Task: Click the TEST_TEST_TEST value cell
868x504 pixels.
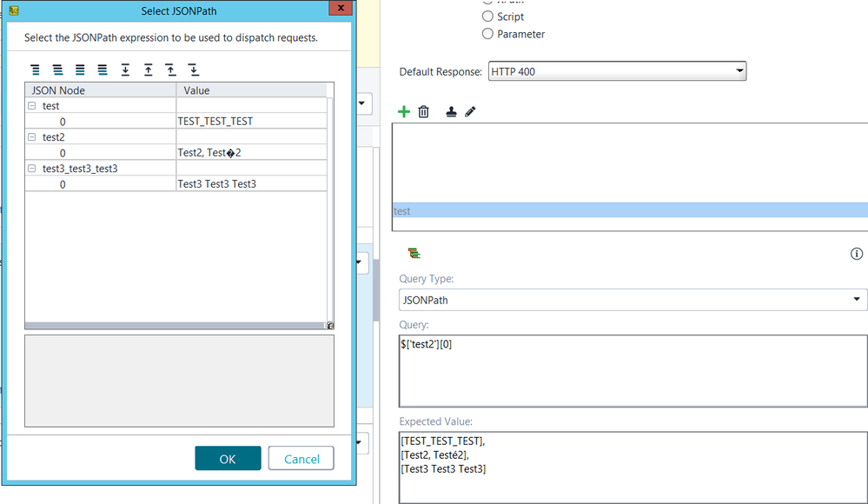Action: click(x=251, y=122)
